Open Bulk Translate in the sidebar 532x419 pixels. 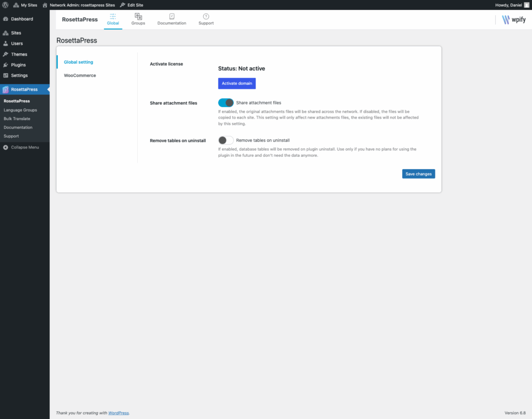coord(17,119)
